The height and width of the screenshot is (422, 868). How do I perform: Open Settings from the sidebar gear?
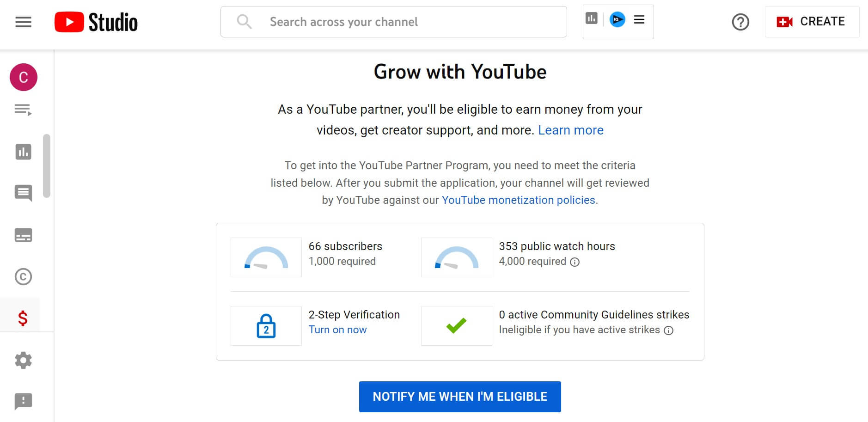[x=23, y=360]
